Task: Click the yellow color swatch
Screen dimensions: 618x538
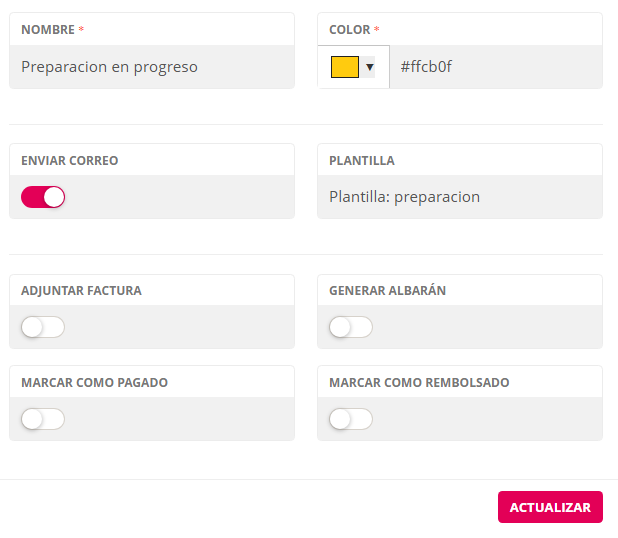Action: tap(344, 67)
